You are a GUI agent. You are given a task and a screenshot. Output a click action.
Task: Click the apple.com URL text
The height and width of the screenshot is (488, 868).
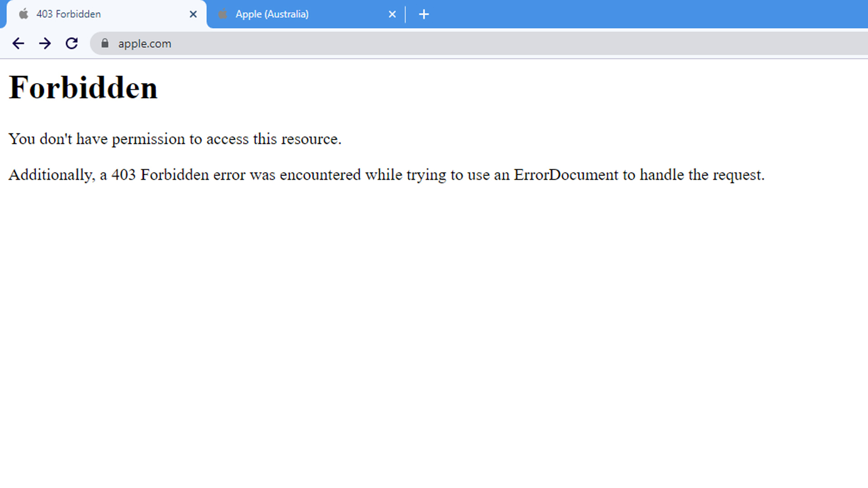pyautogui.click(x=145, y=44)
